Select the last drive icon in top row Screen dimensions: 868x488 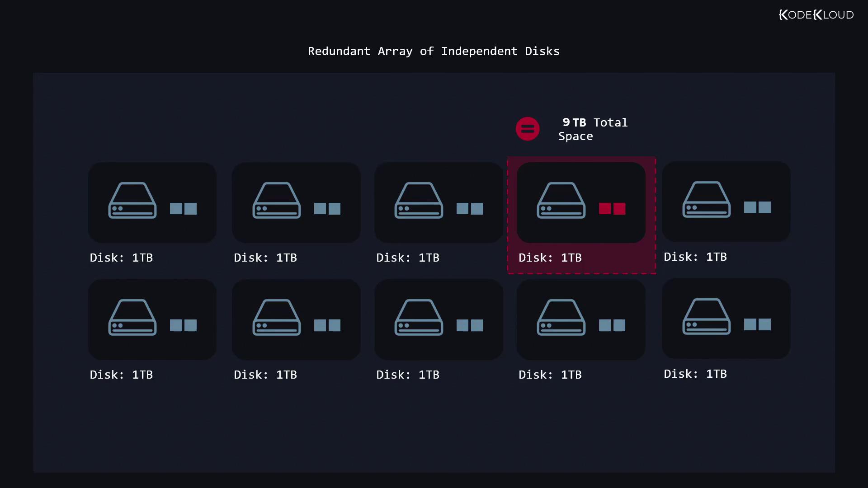tap(707, 200)
